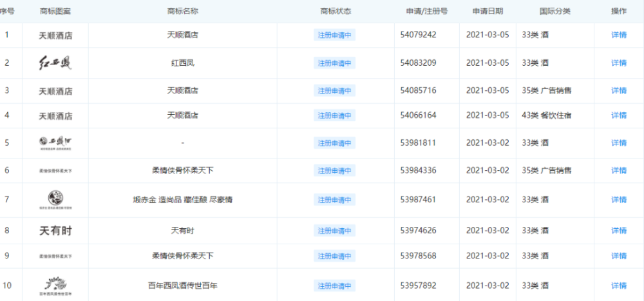Open 详情 for registration 54085716
The height and width of the screenshot is (301, 644).
click(x=618, y=90)
